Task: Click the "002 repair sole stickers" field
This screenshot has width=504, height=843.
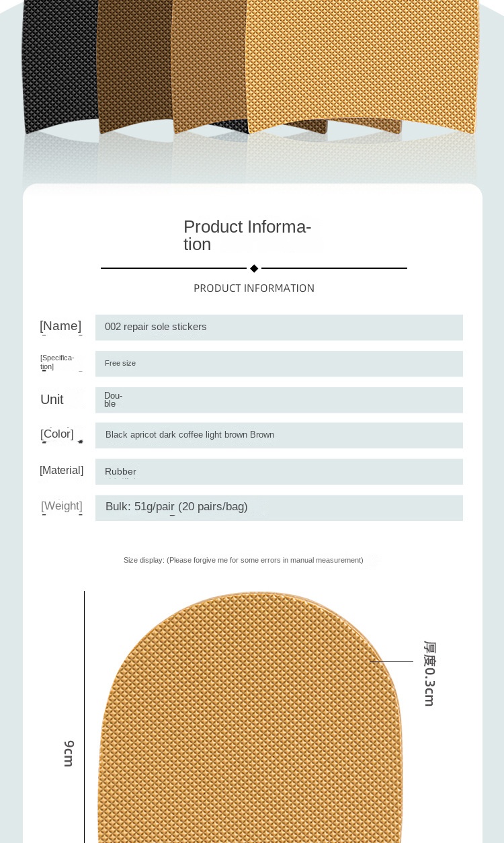Action: 279,327
